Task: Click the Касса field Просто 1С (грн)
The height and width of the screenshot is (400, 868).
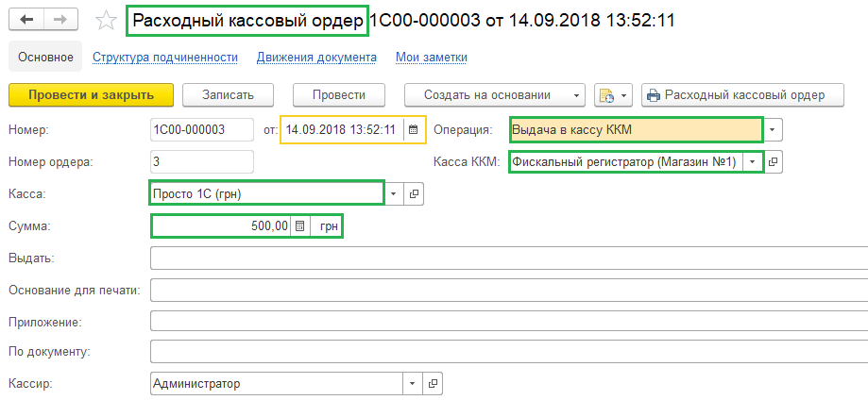Action: [267, 194]
